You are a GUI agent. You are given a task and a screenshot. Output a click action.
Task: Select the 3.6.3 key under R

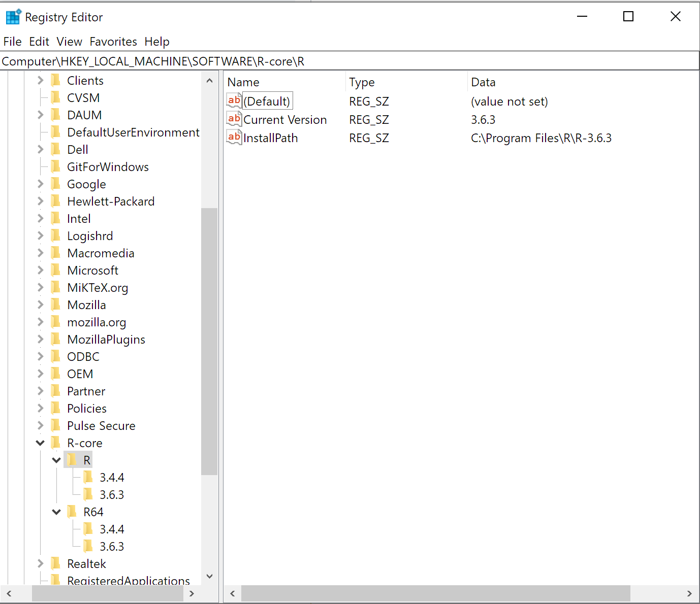(x=112, y=494)
